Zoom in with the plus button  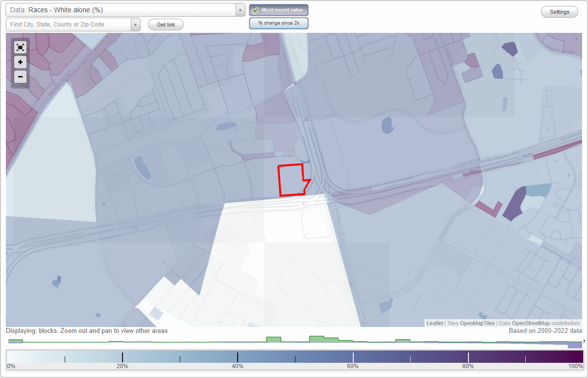pyautogui.click(x=20, y=62)
